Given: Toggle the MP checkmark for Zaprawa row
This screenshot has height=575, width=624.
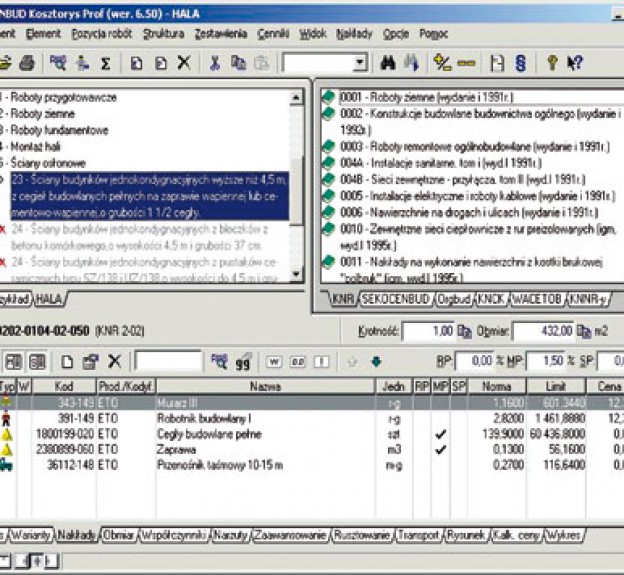Looking at the screenshot, I should (x=440, y=450).
